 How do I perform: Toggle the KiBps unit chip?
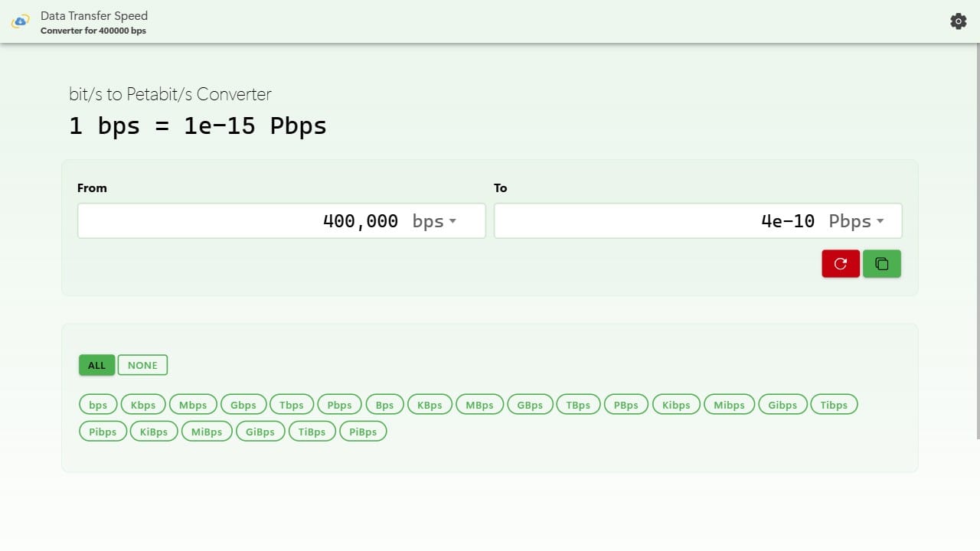153,431
